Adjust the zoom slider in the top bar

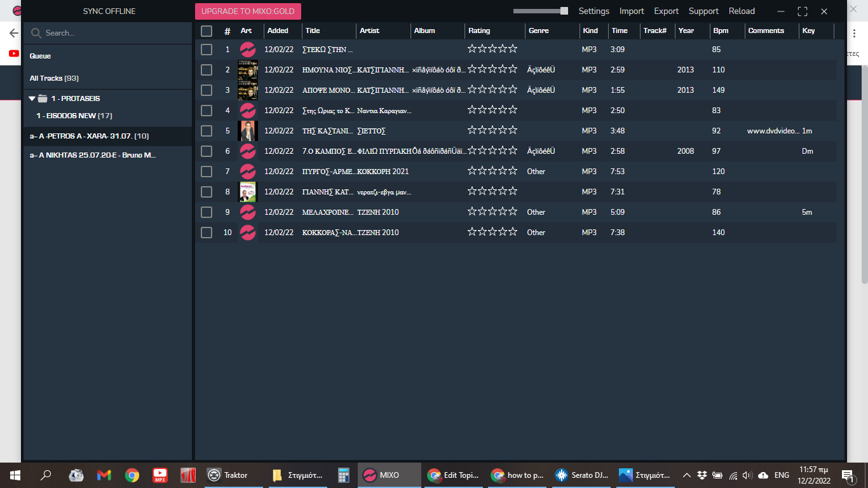point(564,11)
